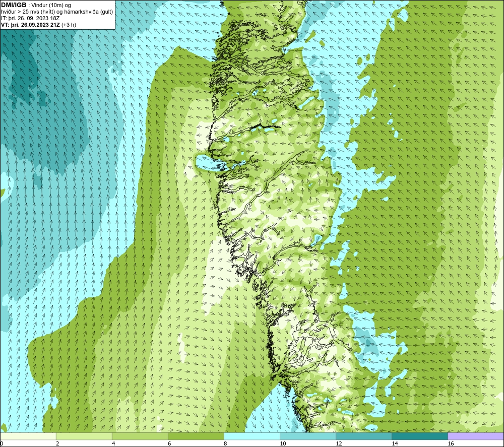
Task: Click the legend label '10'
Action: pyautogui.click(x=283, y=443)
